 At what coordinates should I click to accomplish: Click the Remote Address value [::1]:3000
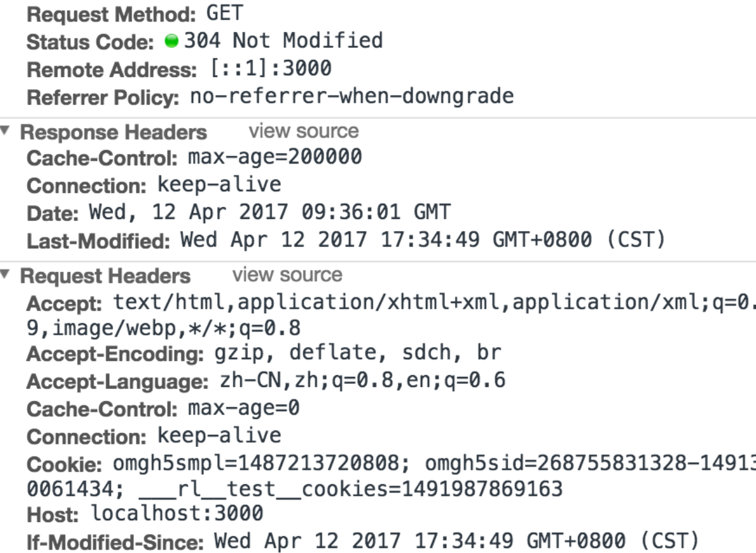[271, 68]
